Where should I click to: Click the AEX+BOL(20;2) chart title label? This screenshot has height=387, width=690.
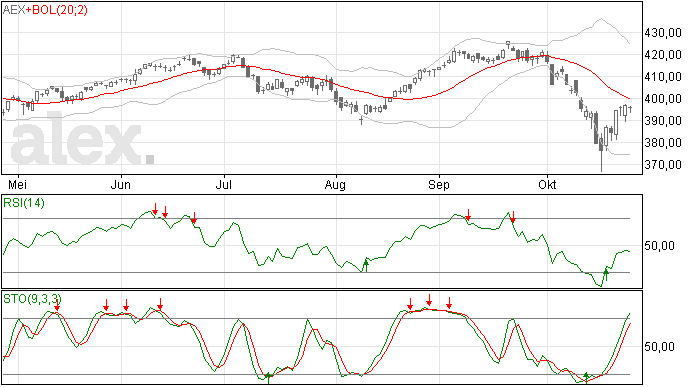pos(45,10)
